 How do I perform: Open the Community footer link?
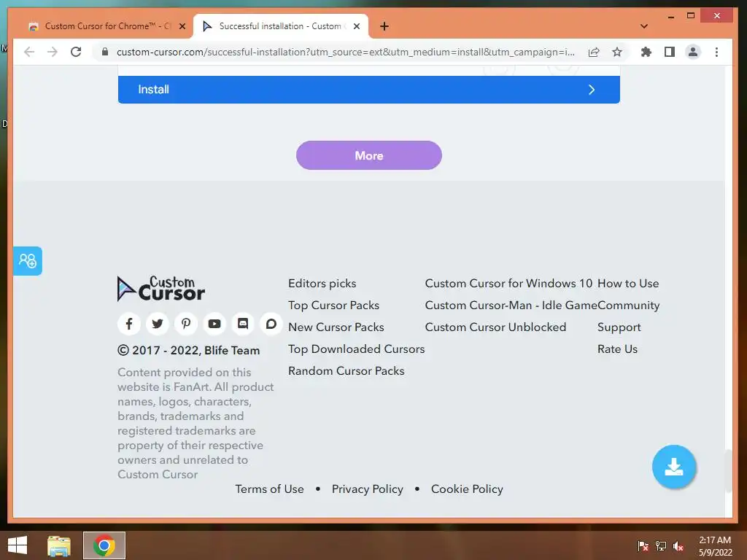click(x=629, y=306)
